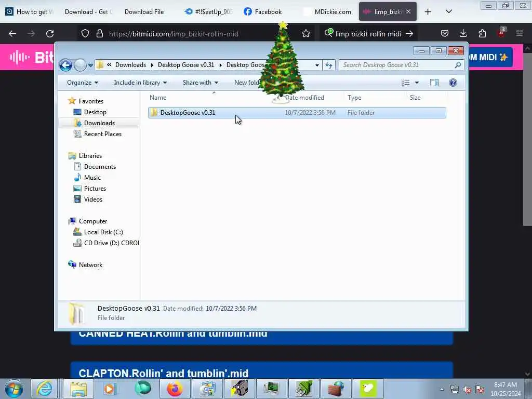Viewport: 532px width, 399px height.
Task: Open a new Firefox tab
Action: click(428, 12)
